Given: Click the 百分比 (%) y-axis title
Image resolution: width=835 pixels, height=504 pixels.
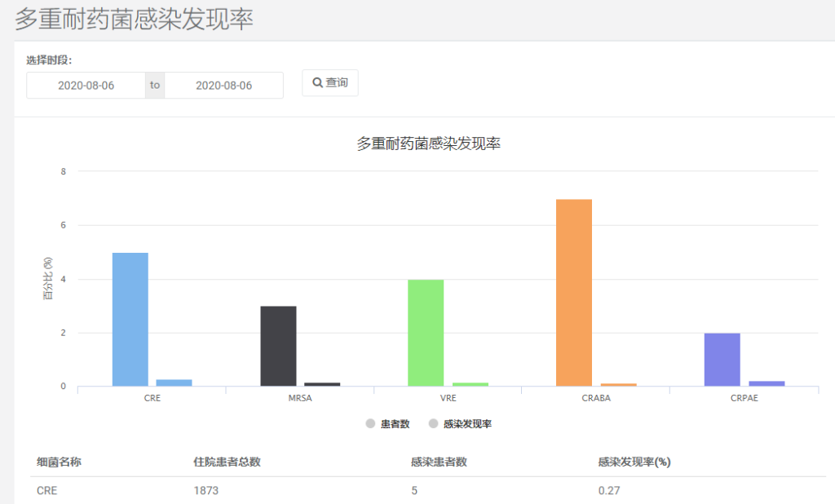Looking at the screenshot, I should tap(48, 279).
